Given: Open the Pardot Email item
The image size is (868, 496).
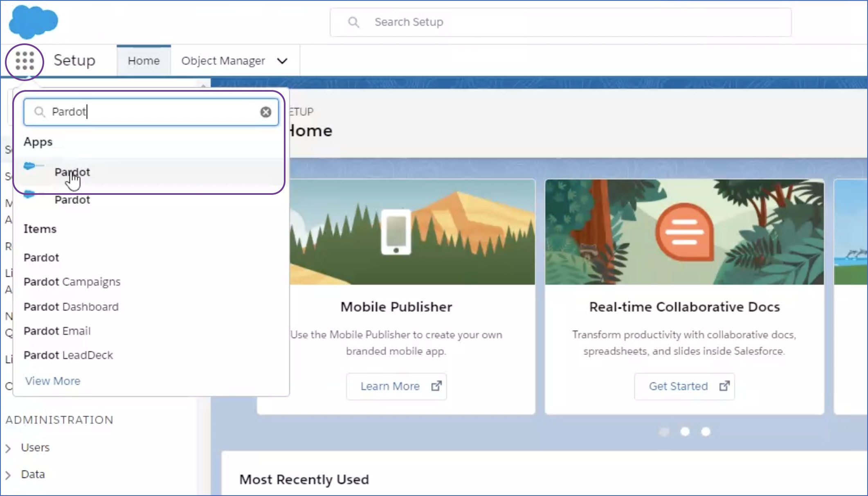Looking at the screenshot, I should click(x=57, y=331).
